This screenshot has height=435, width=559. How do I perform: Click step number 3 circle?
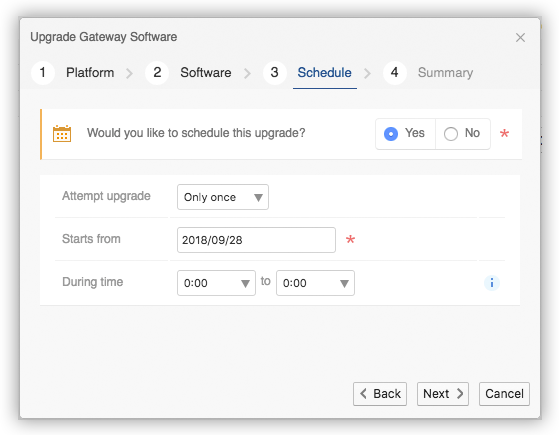pyautogui.click(x=275, y=73)
